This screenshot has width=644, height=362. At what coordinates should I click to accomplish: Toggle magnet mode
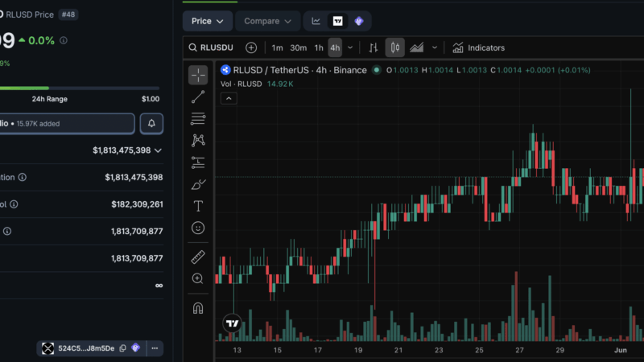pos(198,308)
